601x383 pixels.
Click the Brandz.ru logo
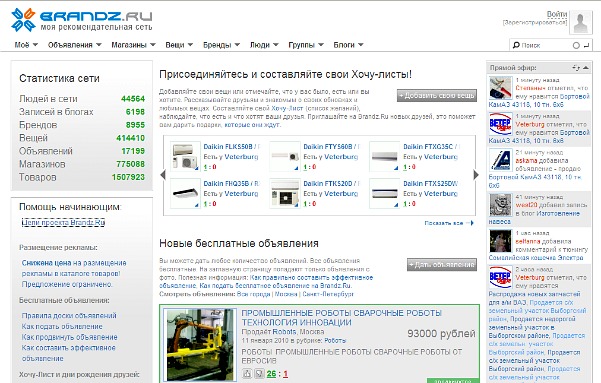click(82, 20)
